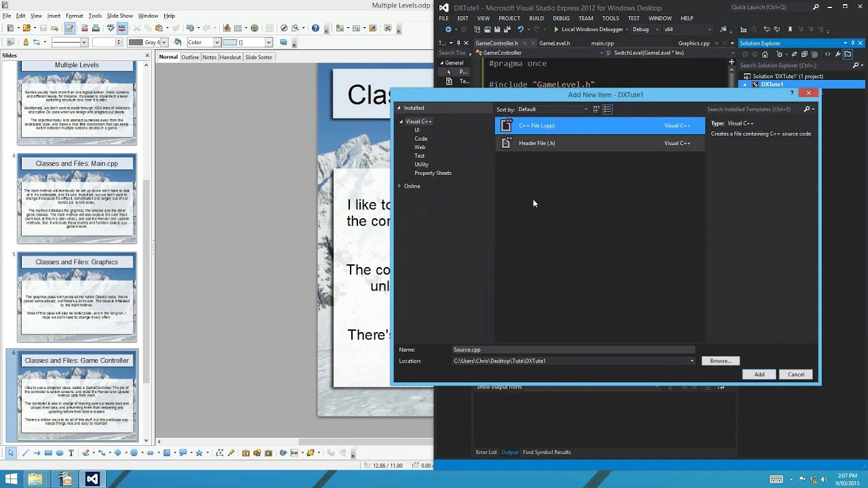
Task: Click Impress Help icon in toolbar
Action: pyautogui.click(x=315, y=28)
